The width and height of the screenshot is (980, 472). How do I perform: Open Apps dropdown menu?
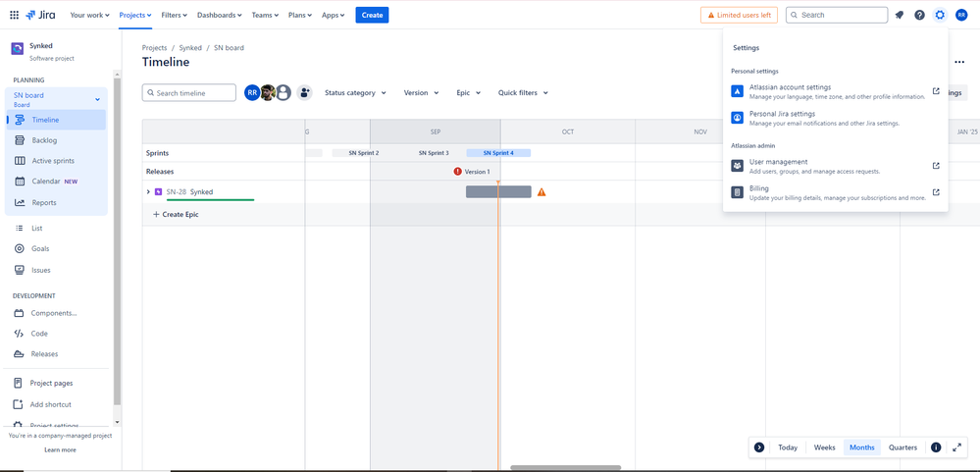pyautogui.click(x=333, y=15)
